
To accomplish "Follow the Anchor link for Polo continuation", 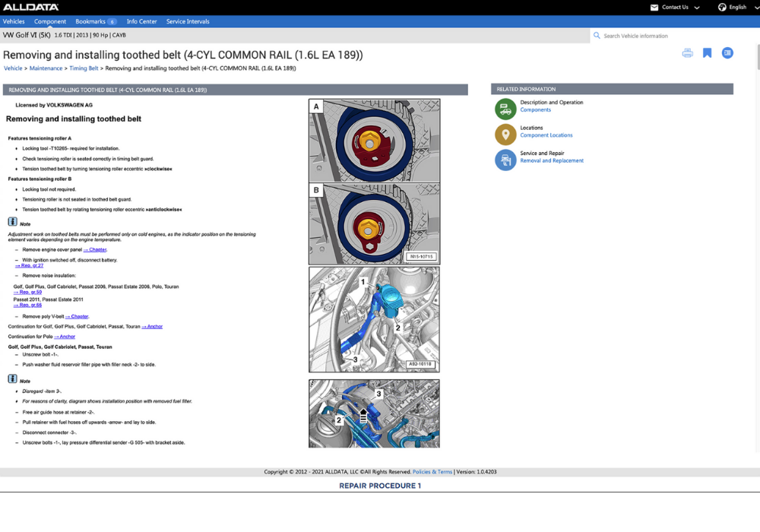I will click(65, 337).
